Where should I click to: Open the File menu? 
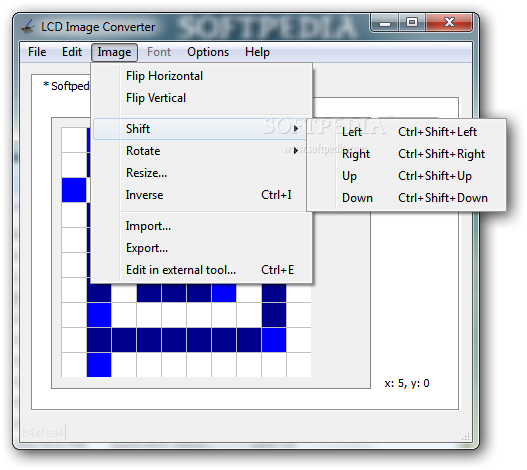(37, 52)
